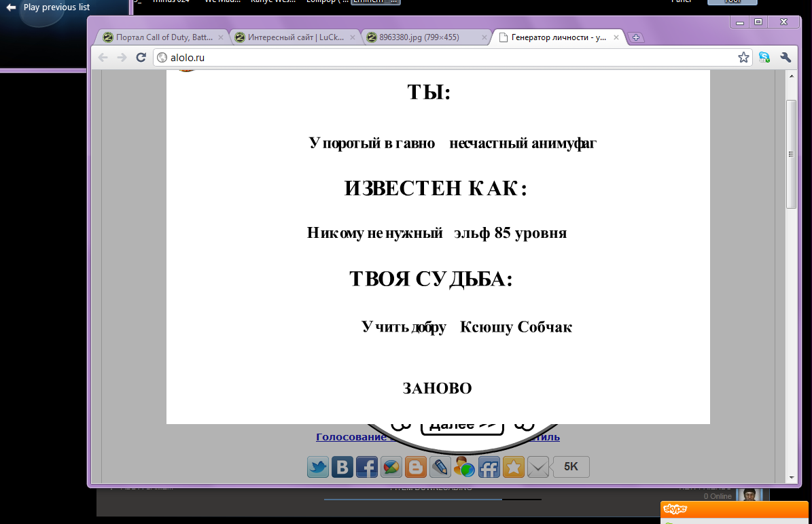The height and width of the screenshot is (524, 812).
Task: Share the page on Blogger
Action: coord(415,467)
